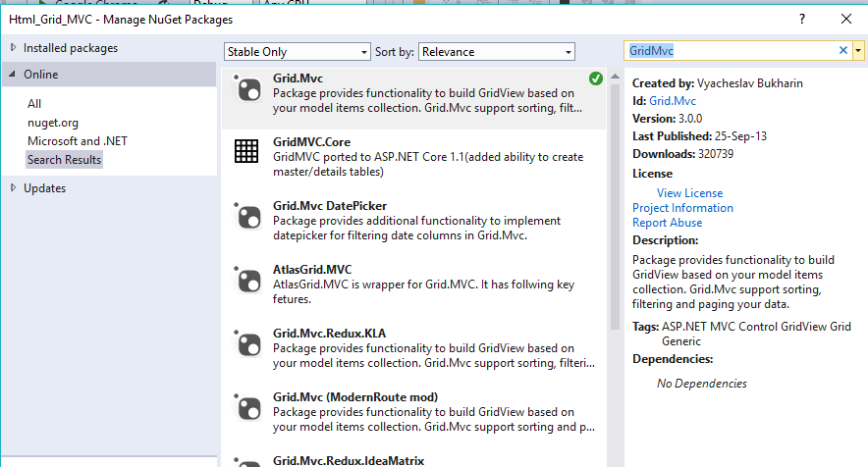Click the GridMVC.Core grid icon

coord(246,150)
